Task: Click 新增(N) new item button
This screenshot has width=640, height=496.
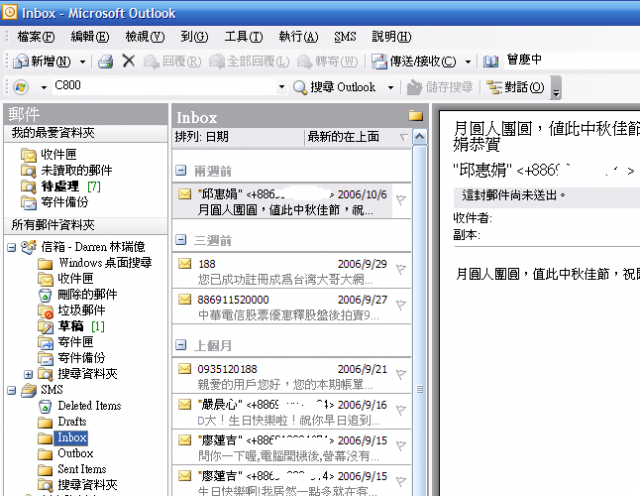Action: click(42, 62)
